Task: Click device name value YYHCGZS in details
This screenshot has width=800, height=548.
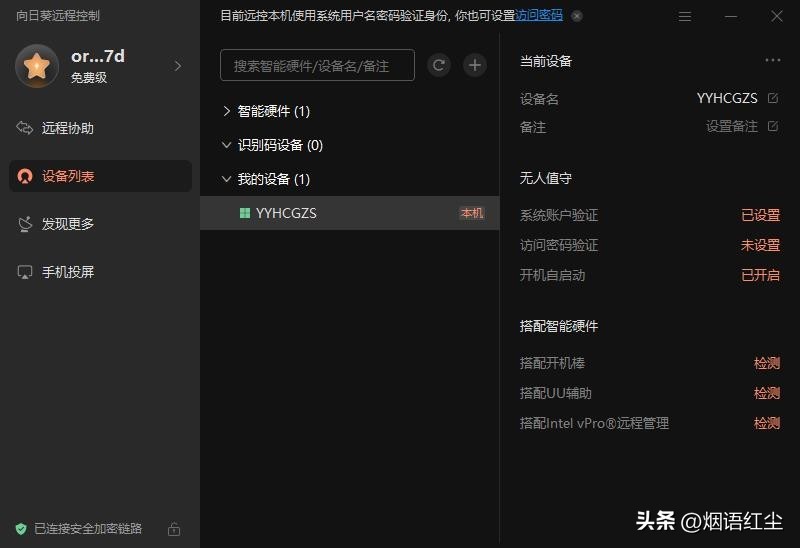Action: [x=727, y=98]
